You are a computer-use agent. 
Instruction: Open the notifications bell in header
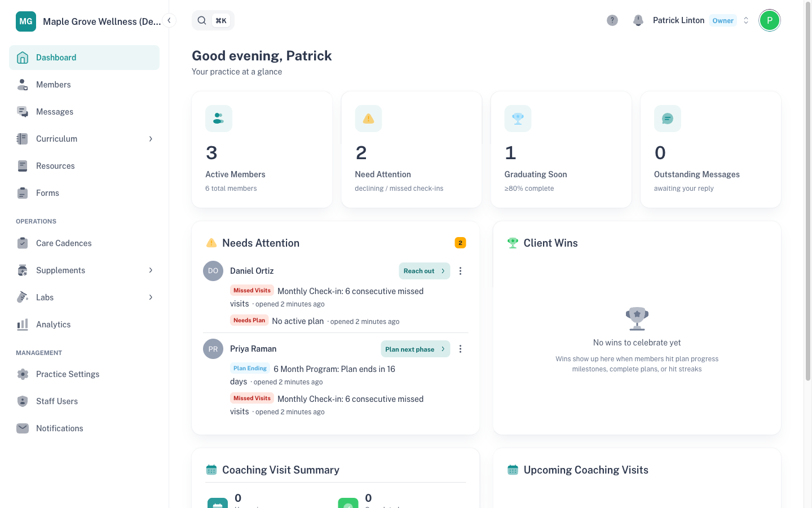(638, 20)
